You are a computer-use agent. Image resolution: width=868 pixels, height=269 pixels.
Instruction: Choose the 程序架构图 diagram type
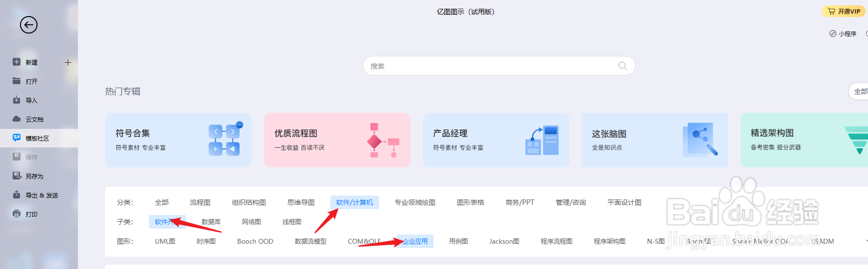coord(609,241)
